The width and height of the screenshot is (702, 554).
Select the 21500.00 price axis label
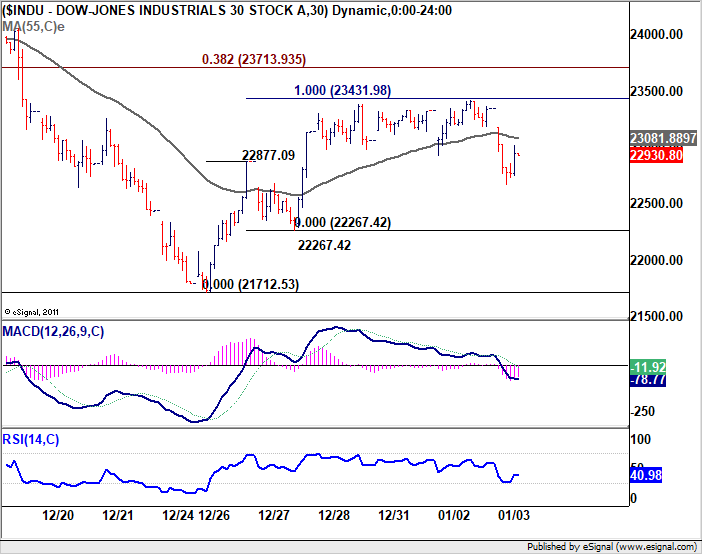click(656, 317)
